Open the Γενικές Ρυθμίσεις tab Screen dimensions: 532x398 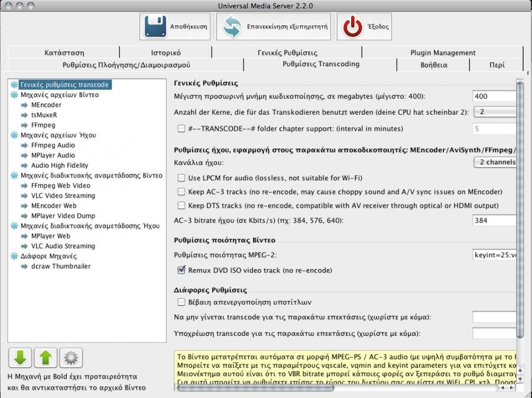click(x=287, y=53)
